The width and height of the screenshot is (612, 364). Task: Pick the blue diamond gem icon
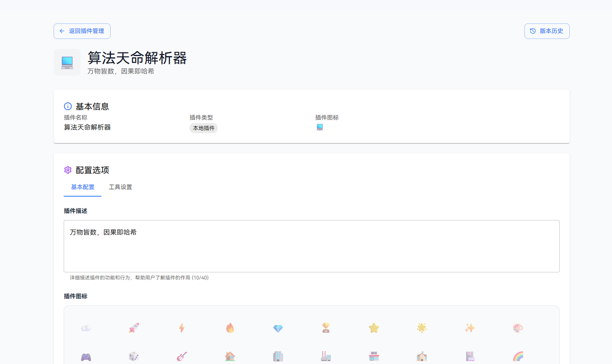278,328
